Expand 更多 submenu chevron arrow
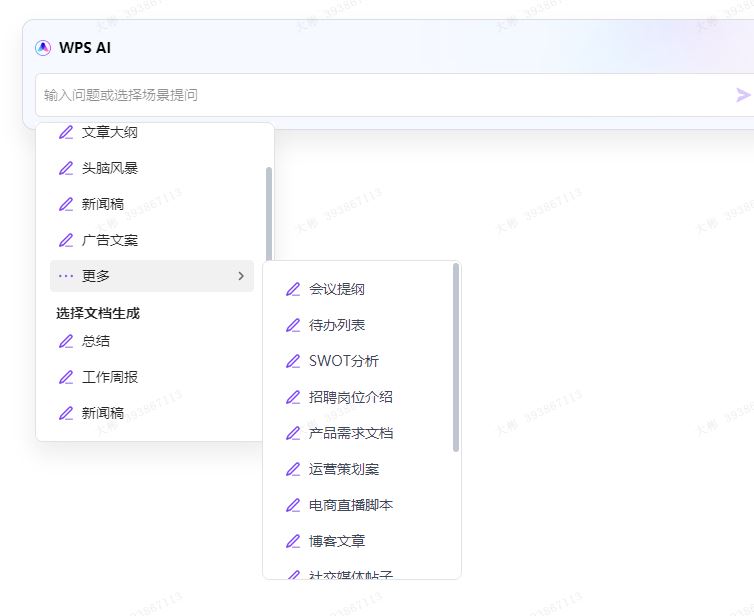This screenshot has height=616, width=754. coord(241,276)
